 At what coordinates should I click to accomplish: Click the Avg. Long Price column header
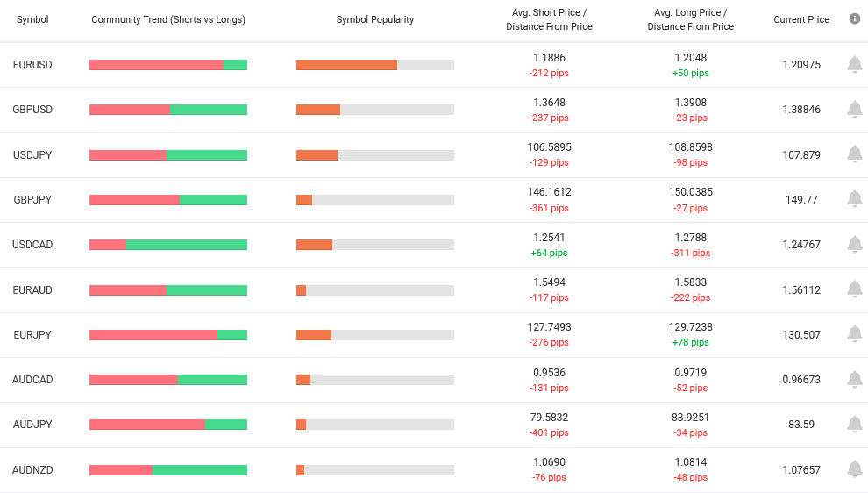[x=691, y=19]
